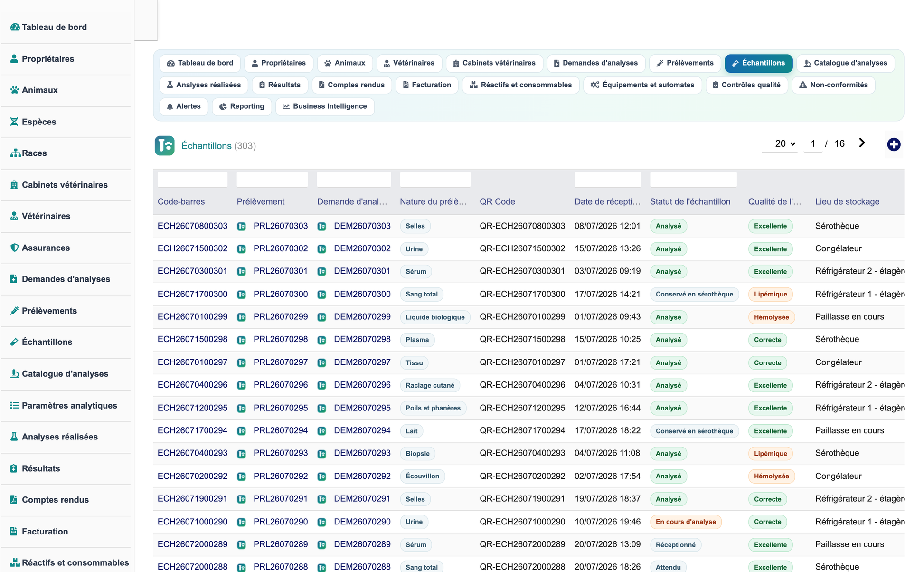Click the chart icon on Business Intelligence tab
Image resolution: width=924 pixels, height=572 pixels.
[x=286, y=106]
